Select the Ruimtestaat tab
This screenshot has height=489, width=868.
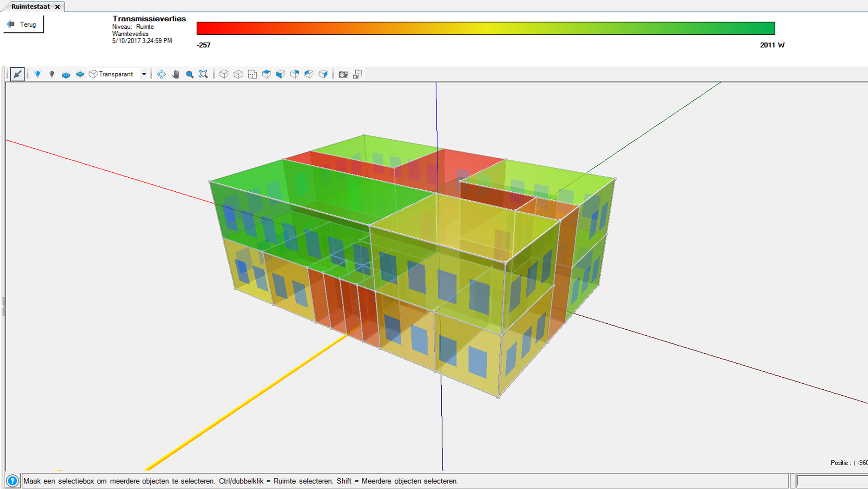[30, 6]
